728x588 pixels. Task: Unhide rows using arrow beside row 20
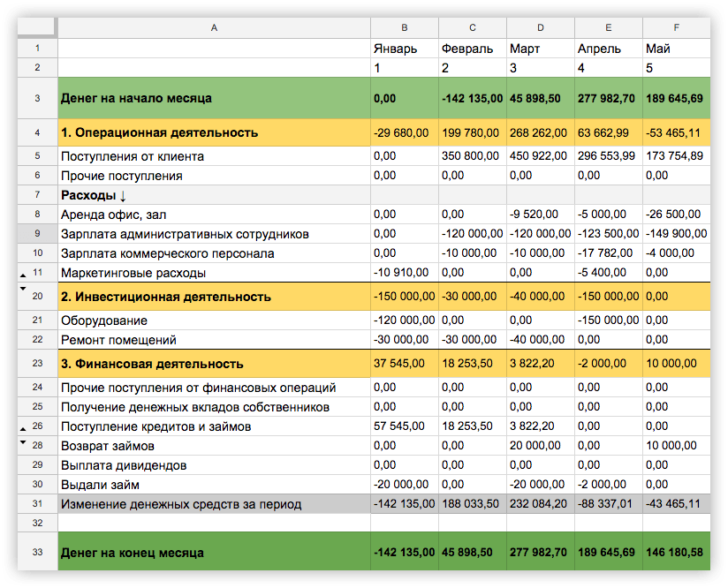pos(23,289)
